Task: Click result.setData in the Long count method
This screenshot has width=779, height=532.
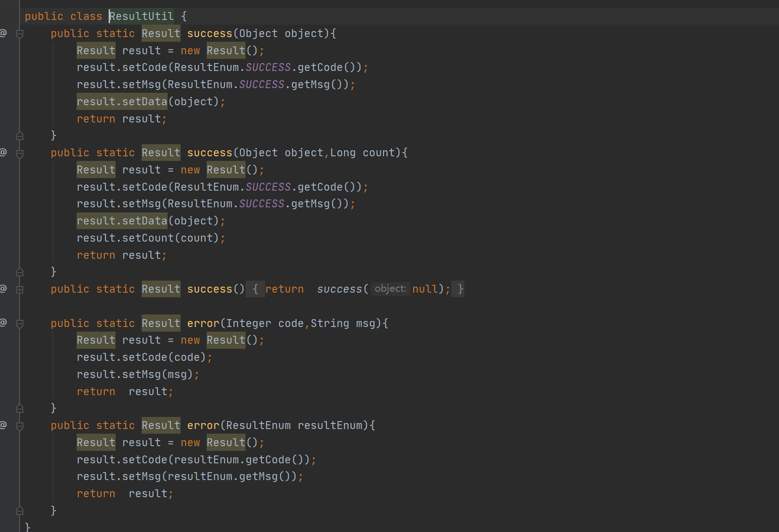Action: [x=122, y=221]
